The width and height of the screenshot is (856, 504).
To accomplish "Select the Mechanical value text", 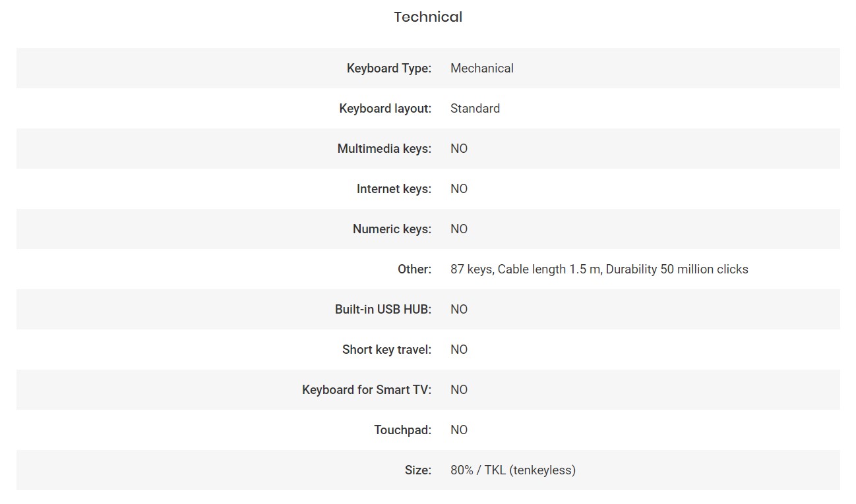I will click(x=481, y=69).
